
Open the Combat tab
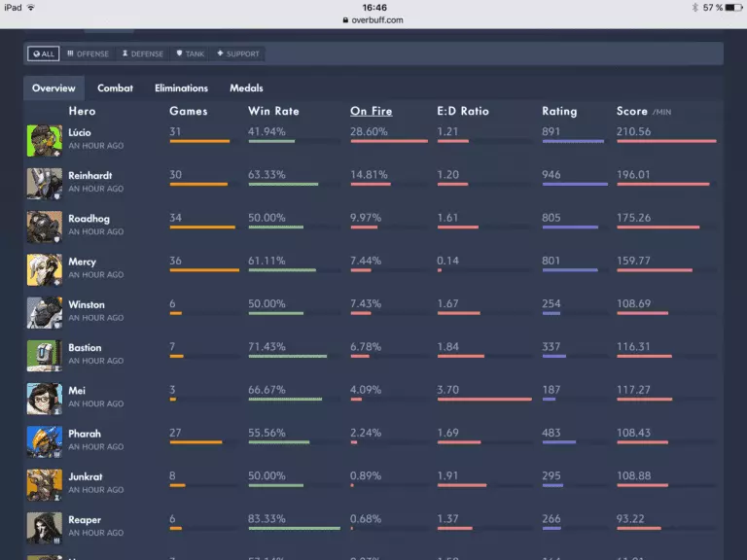[116, 88]
